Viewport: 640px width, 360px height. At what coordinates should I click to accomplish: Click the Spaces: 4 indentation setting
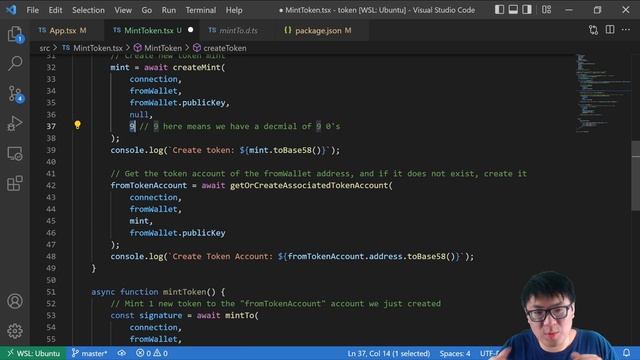click(455, 353)
